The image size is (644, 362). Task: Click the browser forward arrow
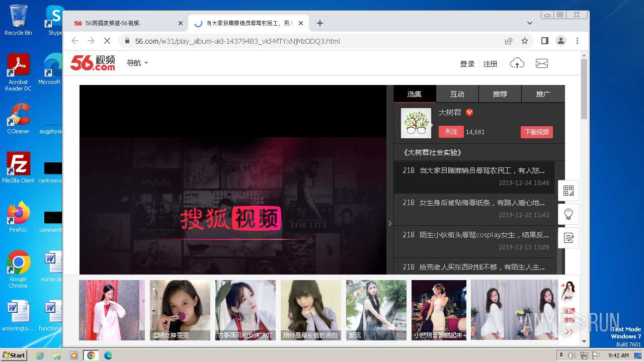pyautogui.click(x=91, y=41)
